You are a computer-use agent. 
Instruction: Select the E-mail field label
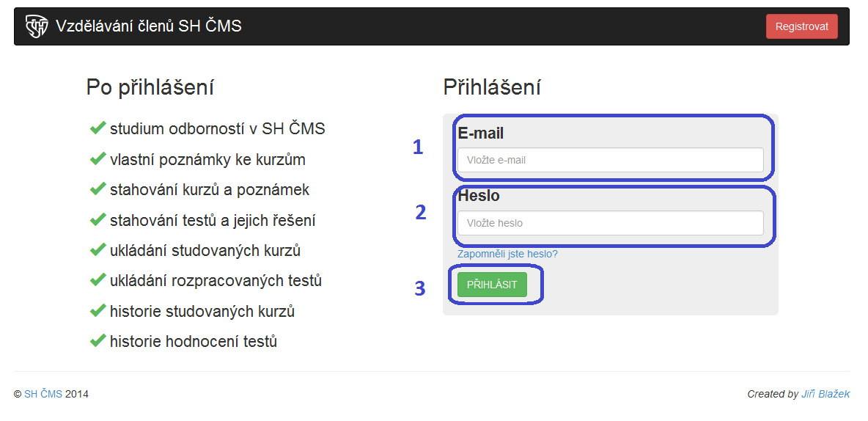[x=480, y=133]
